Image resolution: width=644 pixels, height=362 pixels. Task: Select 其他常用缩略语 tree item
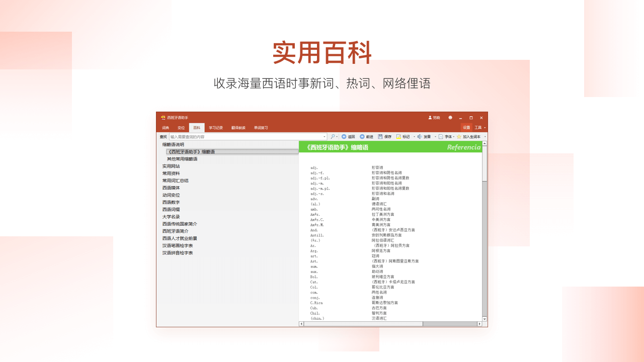pyautogui.click(x=182, y=159)
